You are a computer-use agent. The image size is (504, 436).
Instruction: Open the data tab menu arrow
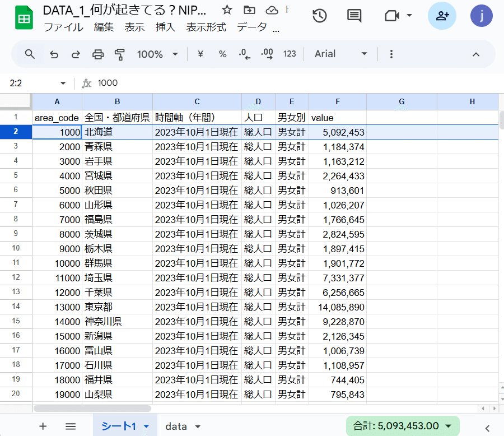point(198,426)
